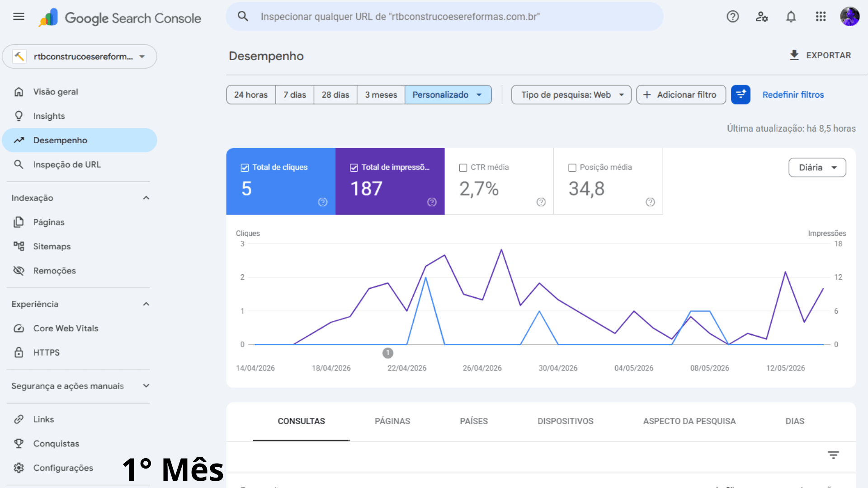Enable the Posição média checkbox
868x488 pixels.
pos(572,168)
